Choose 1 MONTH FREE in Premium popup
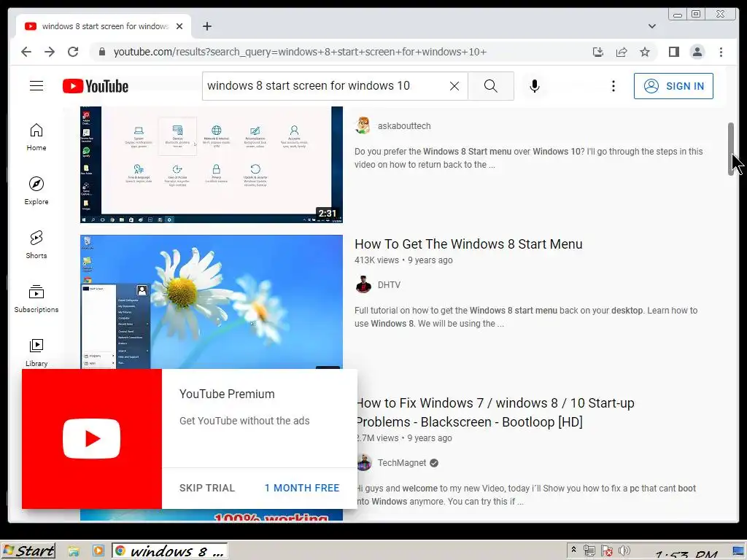Screen dimensions: 747x560 coord(302,488)
